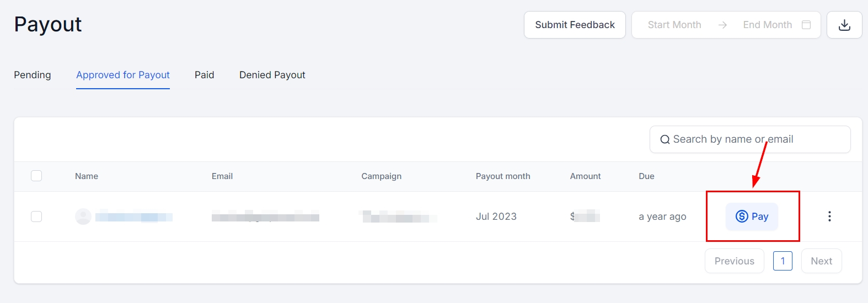Click the search magnifier icon

665,140
